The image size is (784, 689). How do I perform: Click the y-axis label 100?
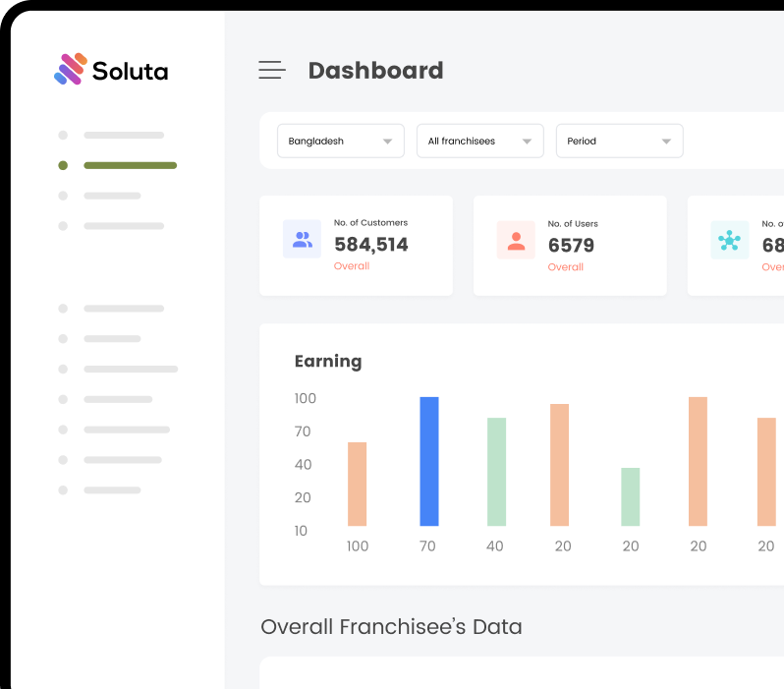click(x=305, y=398)
